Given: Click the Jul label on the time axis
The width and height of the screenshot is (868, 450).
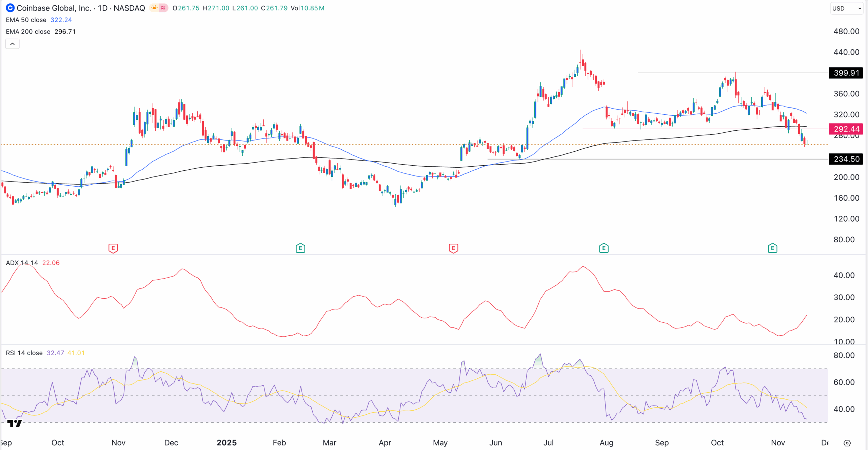Looking at the screenshot, I should (x=548, y=443).
